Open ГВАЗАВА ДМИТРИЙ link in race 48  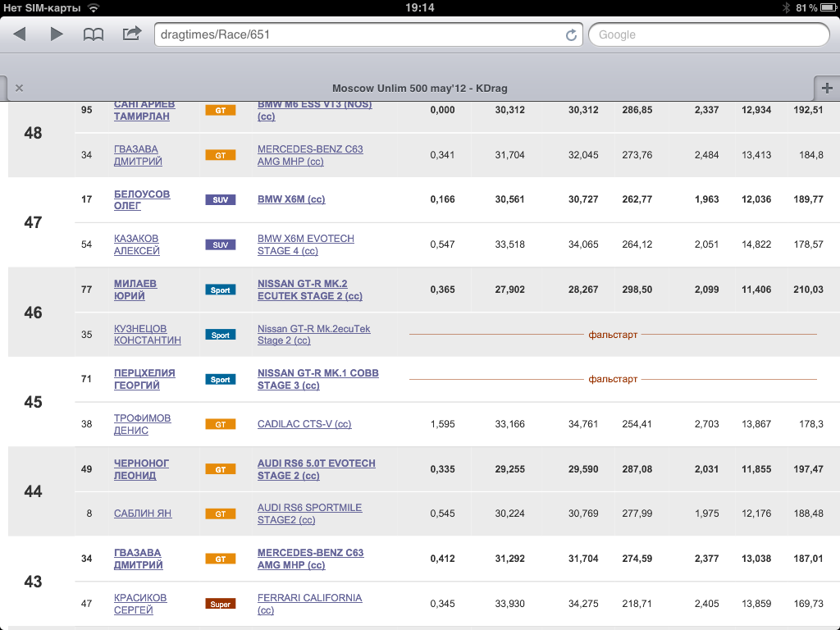(138, 155)
